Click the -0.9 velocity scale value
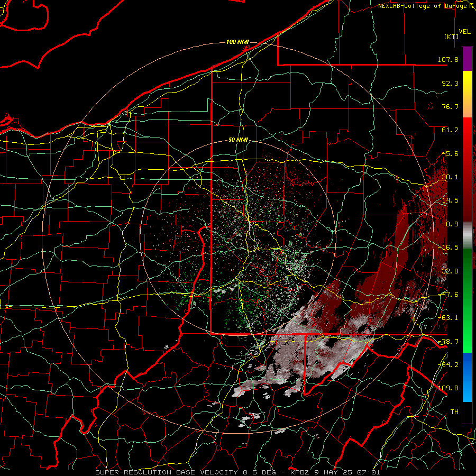 450,224
